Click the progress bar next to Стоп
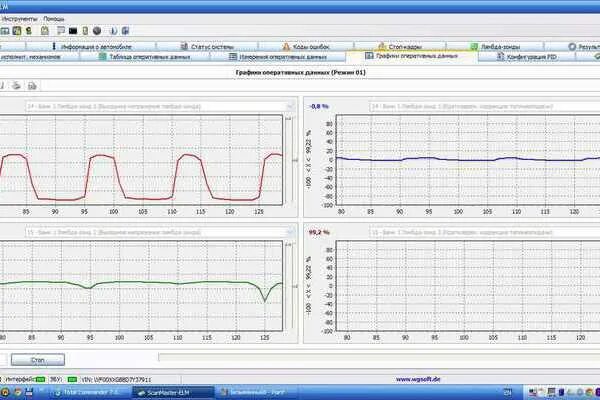This screenshot has width=600, height=400. [379, 358]
